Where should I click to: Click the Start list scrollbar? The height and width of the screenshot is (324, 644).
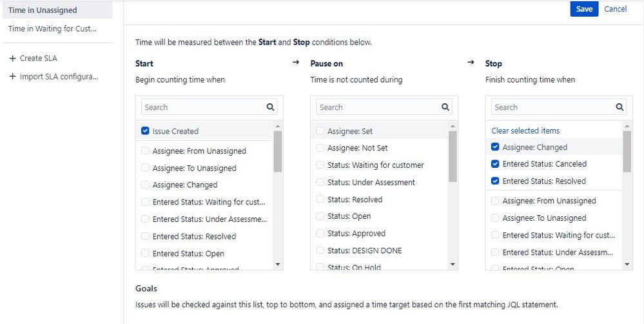tap(278, 152)
